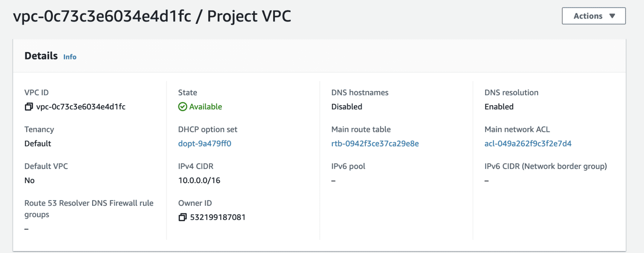This screenshot has height=253, width=644.
Task: Open main route table rtb-0942f3ce37ca29e8e
Action: click(375, 144)
